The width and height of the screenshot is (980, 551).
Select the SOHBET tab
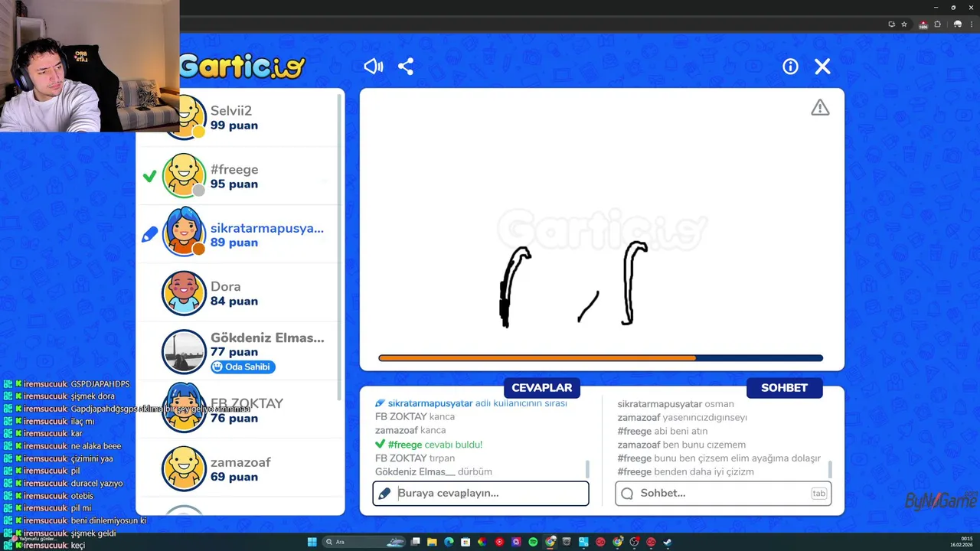[784, 388]
